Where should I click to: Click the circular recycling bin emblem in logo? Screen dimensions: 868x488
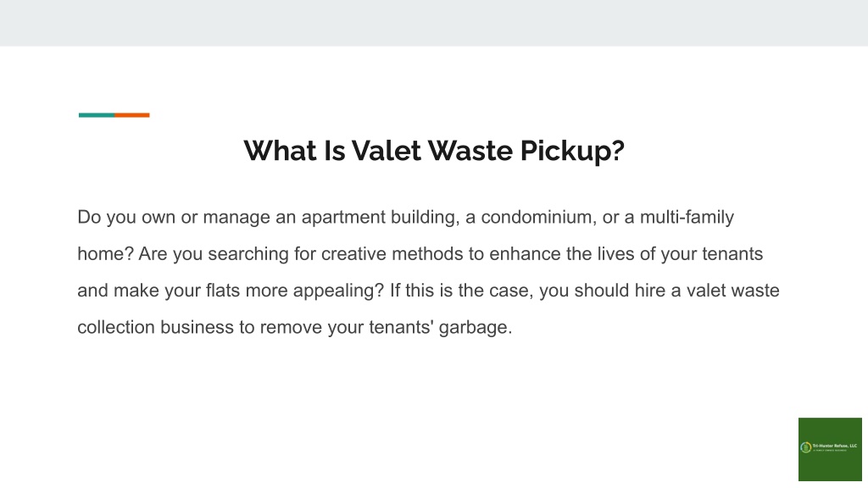click(x=806, y=447)
